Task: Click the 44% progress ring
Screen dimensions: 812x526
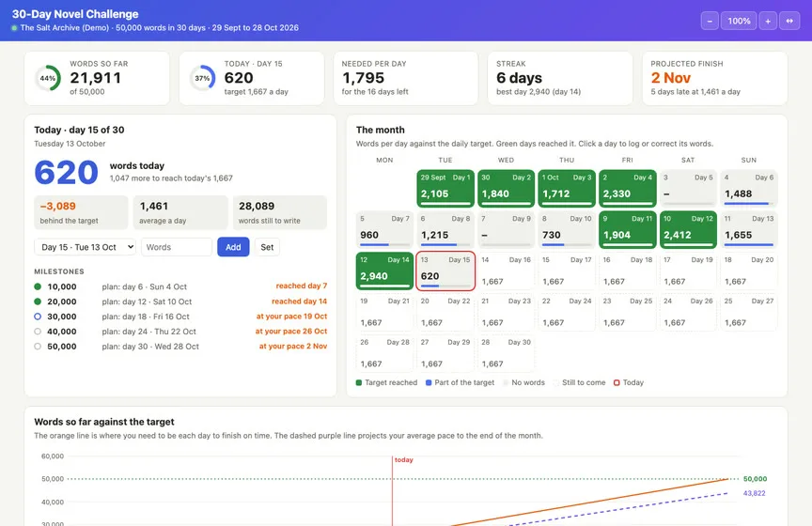Action: click(x=48, y=78)
